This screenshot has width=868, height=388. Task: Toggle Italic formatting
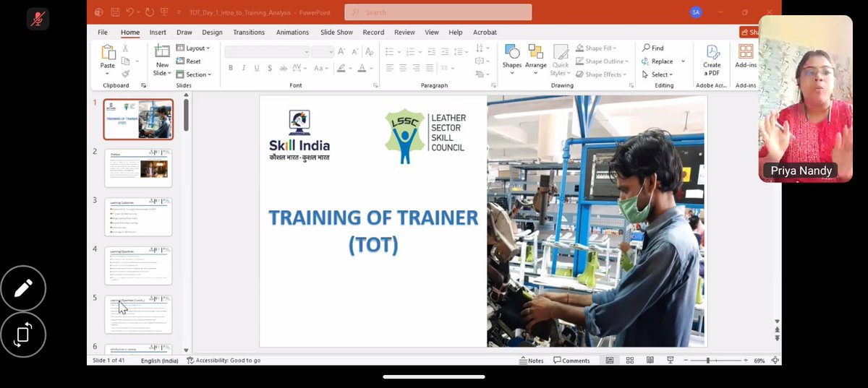pyautogui.click(x=244, y=68)
